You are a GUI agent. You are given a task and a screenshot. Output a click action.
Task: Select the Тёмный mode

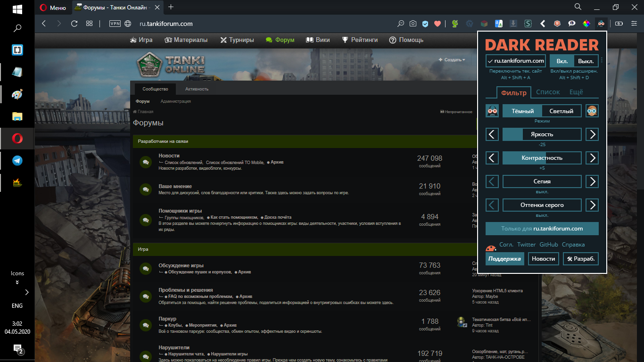[522, 111]
